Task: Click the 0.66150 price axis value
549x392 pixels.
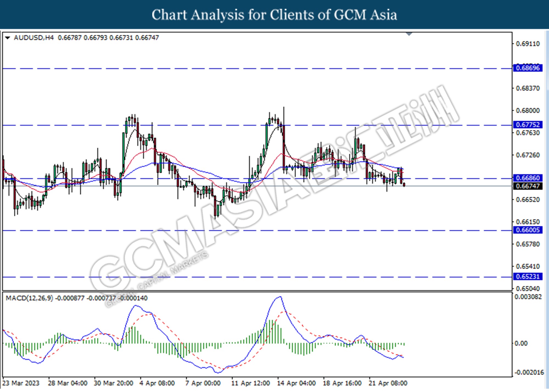Action: (528, 222)
